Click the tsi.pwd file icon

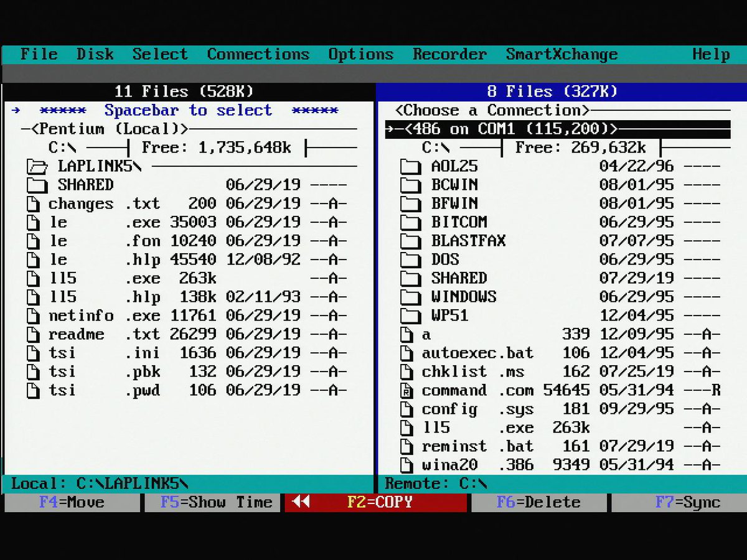coord(34,390)
